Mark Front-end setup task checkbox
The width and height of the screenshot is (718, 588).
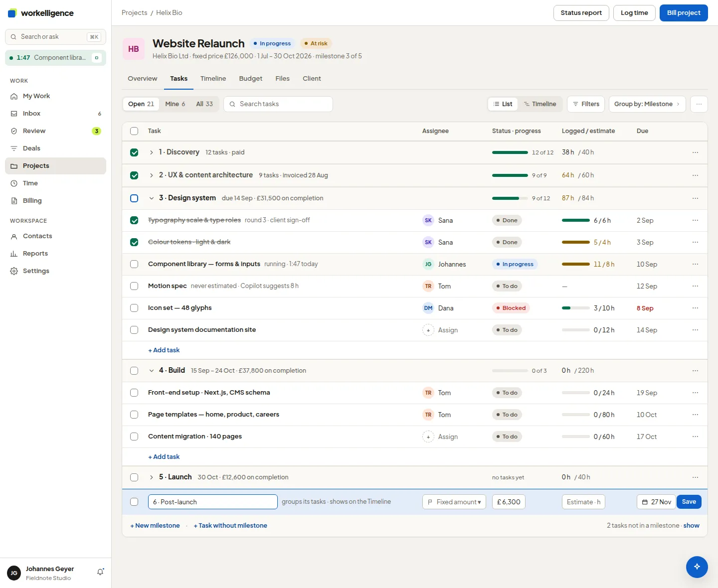point(134,393)
